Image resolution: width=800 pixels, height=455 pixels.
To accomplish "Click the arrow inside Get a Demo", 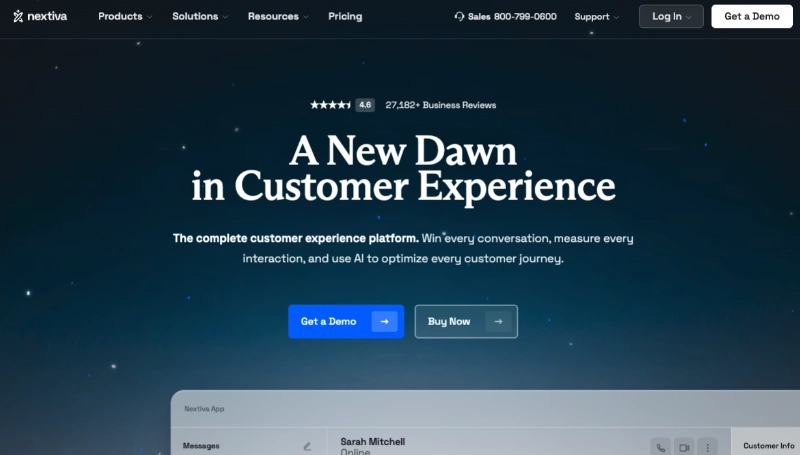I will click(x=385, y=321).
